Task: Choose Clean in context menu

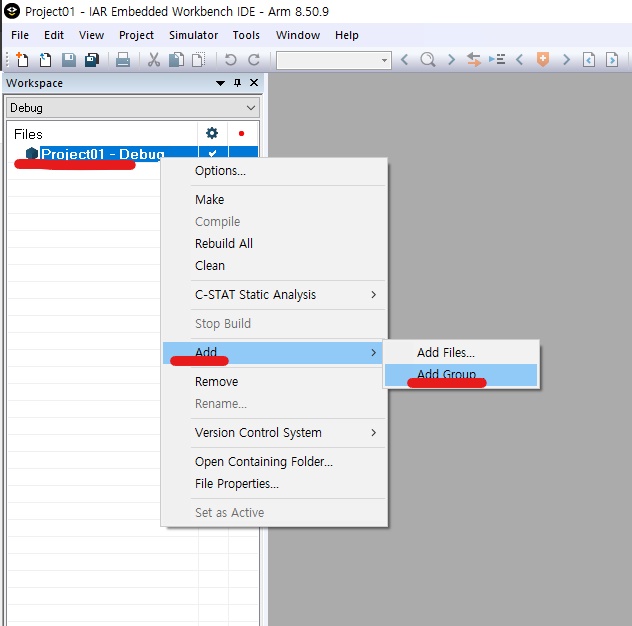Action: pos(274,266)
